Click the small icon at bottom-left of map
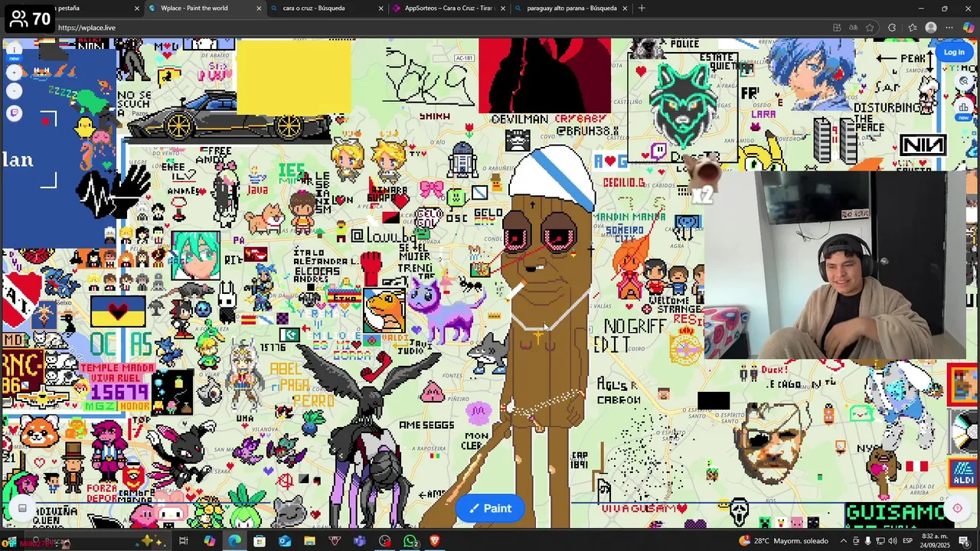 [x=22, y=508]
